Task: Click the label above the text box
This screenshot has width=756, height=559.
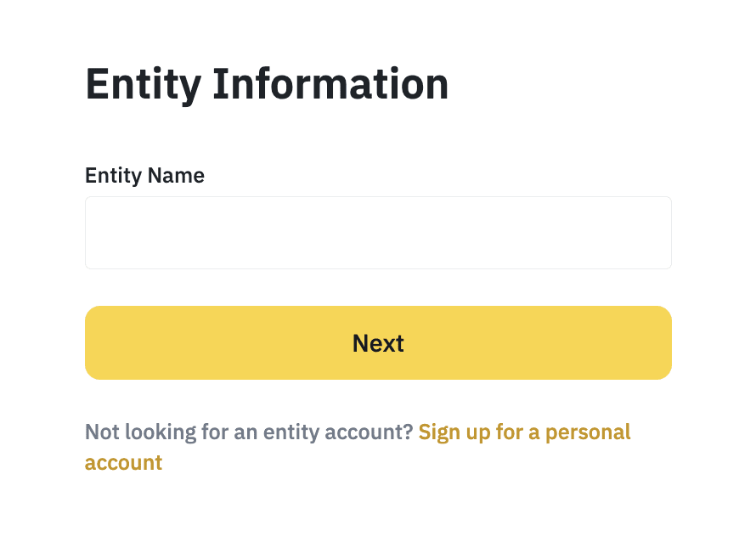Action: click(144, 175)
